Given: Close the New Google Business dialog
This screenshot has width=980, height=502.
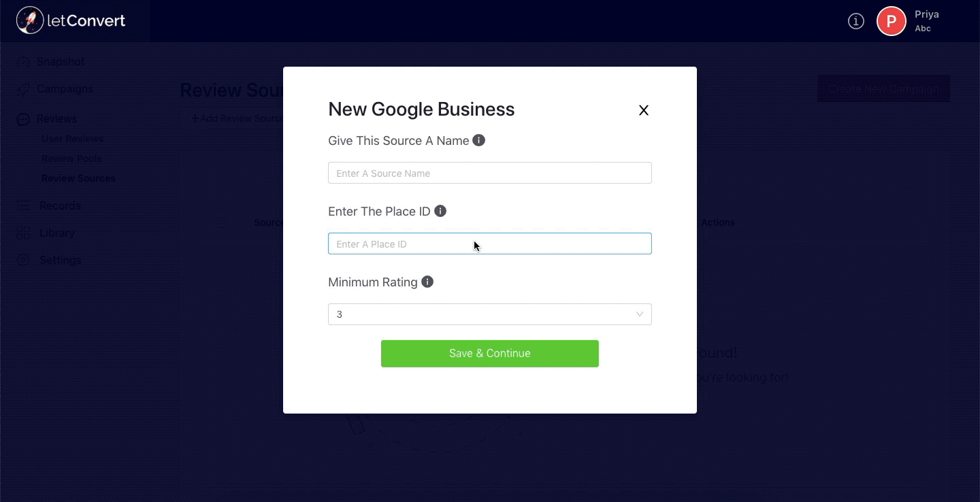Looking at the screenshot, I should [644, 110].
